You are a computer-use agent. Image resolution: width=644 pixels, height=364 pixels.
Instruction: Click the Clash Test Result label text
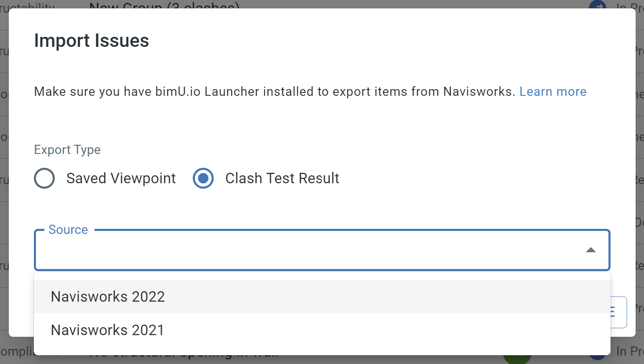(x=282, y=178)
